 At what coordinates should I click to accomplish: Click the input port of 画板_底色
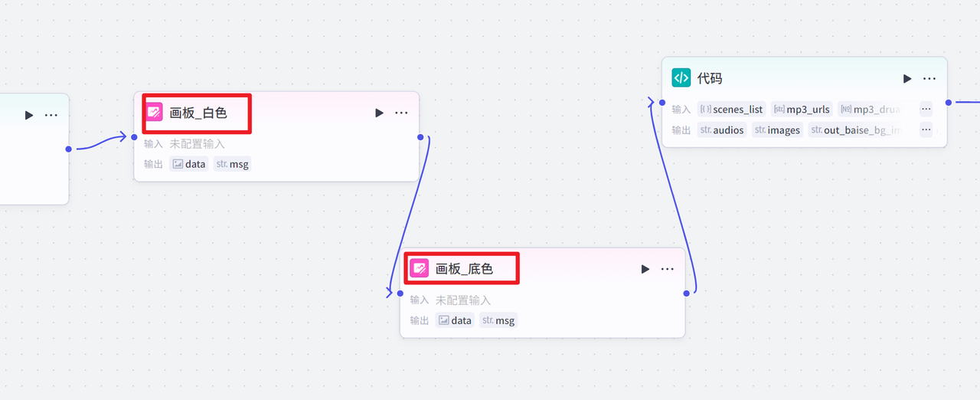click(x=400, y=293)
